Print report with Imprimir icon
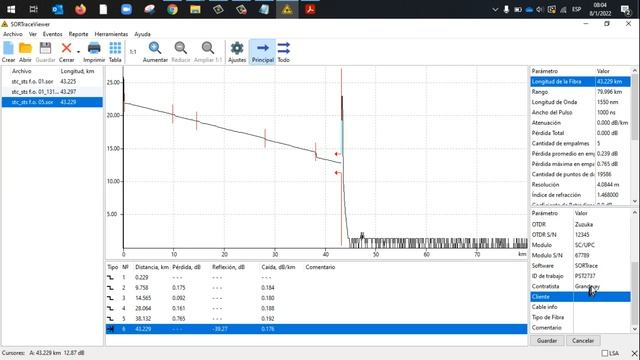Screen dimensions: 640x360 click(x=94, y=52)
